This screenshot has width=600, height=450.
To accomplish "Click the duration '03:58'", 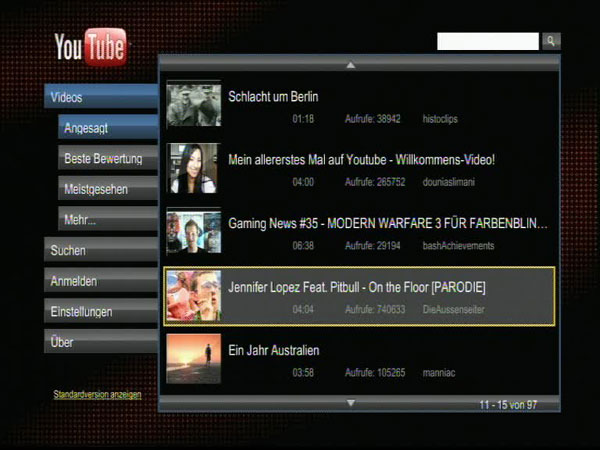I will [x=303, y=373].
